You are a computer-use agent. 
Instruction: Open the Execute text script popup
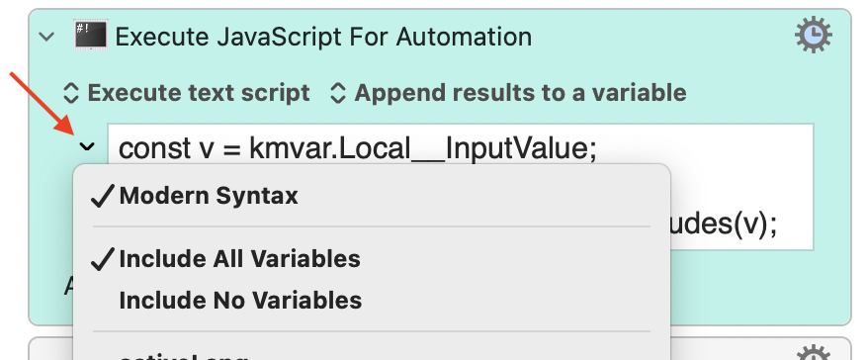click(186, 93)
